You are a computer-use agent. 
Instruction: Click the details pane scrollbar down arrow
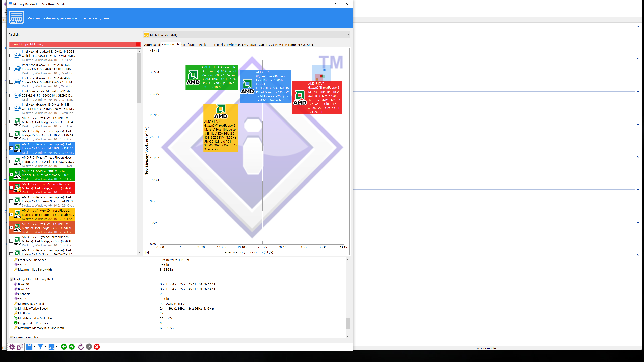pyautogui.click(x=348, y=336)
